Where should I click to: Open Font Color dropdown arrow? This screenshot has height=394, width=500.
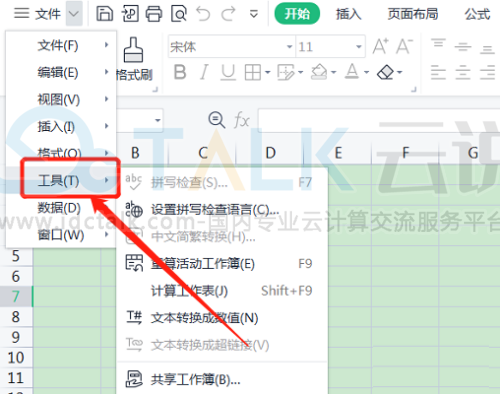point(366,72)
